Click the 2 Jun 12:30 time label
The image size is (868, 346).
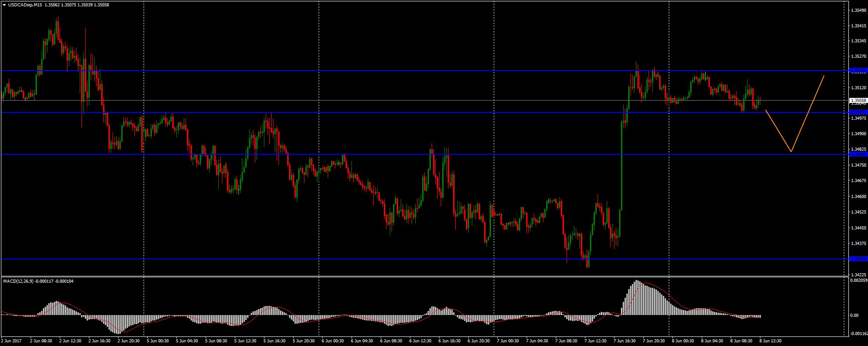(x=70, y=341)
